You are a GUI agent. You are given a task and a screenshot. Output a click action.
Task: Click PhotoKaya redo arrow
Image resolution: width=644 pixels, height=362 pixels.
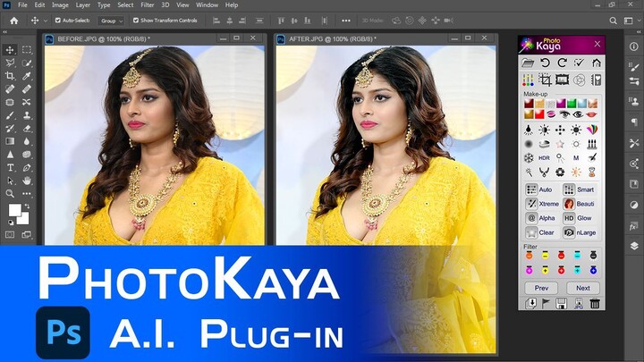click(x=563, y=63)
